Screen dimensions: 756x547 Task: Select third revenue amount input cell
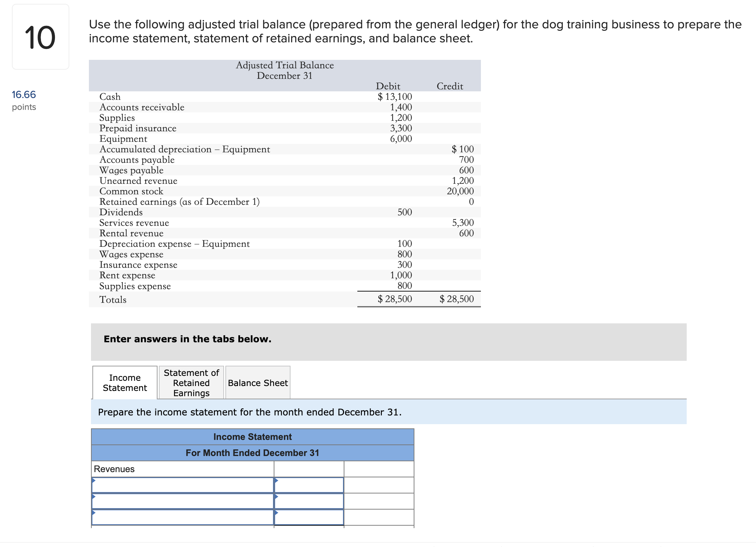click(309, 517)
